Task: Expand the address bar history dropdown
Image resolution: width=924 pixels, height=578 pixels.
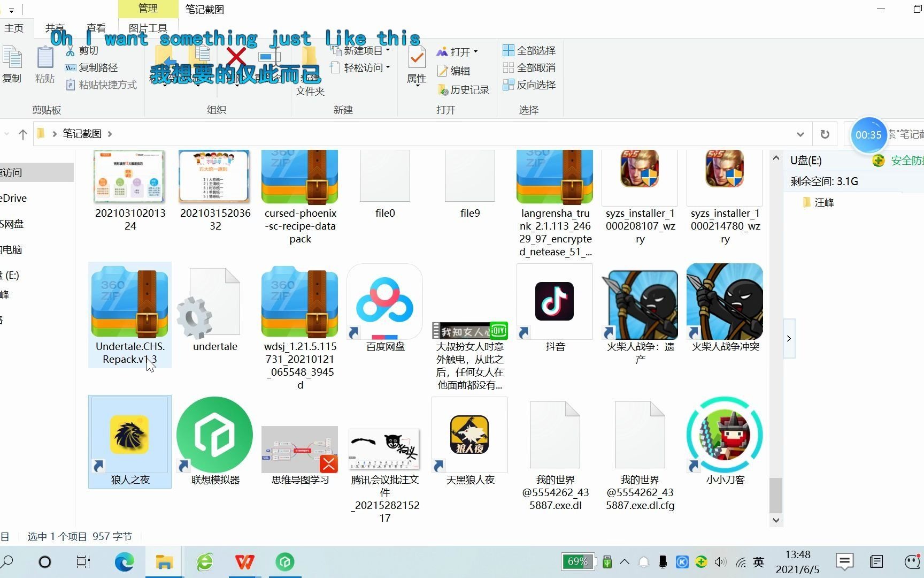Action: point(800,134)
